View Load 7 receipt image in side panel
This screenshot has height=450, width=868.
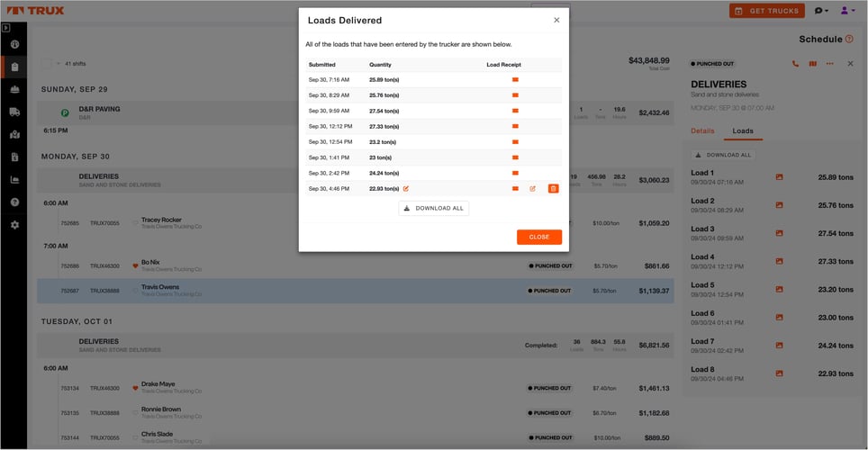click(779, 346)
